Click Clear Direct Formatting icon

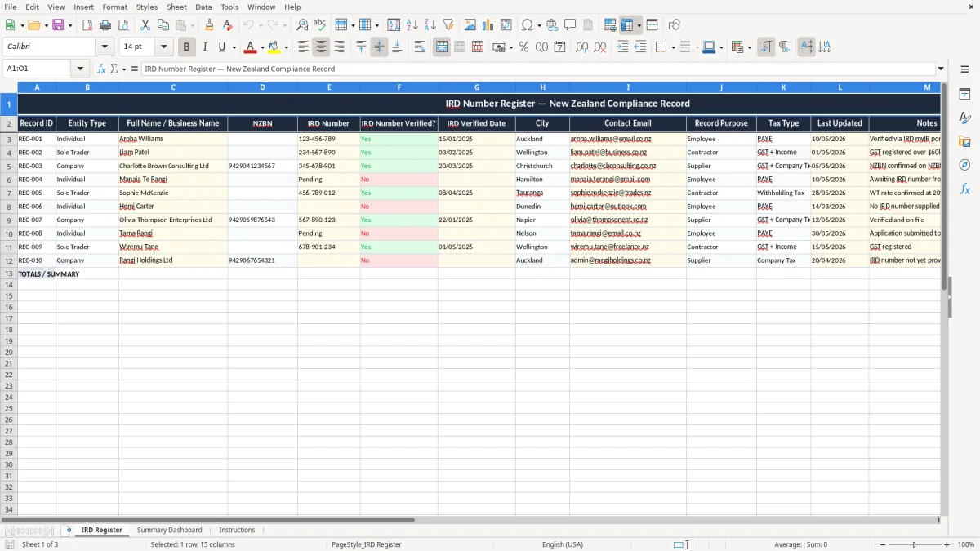click(227, 25)
